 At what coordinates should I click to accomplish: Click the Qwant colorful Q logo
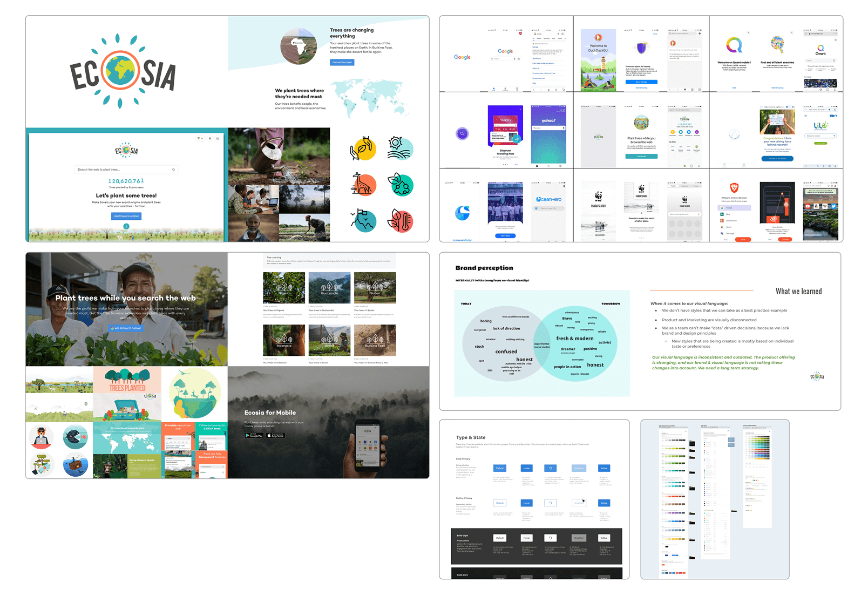[734, 45]
